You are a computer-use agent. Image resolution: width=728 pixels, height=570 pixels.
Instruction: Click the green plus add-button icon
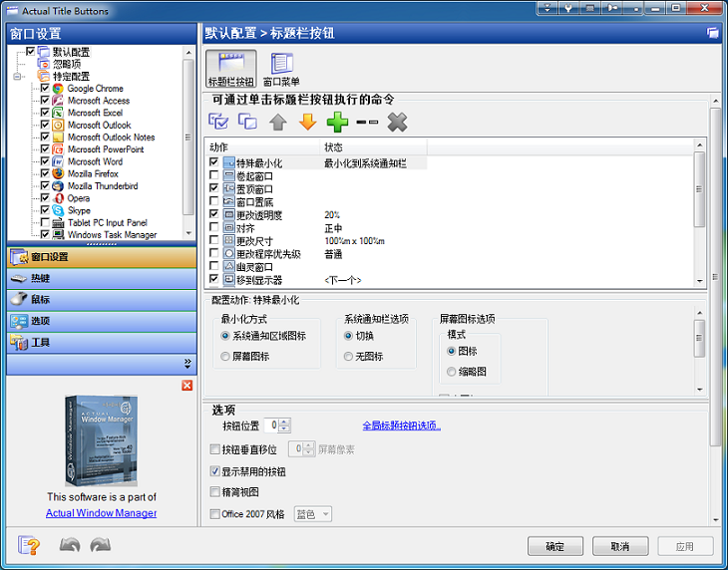coord(337,122)
